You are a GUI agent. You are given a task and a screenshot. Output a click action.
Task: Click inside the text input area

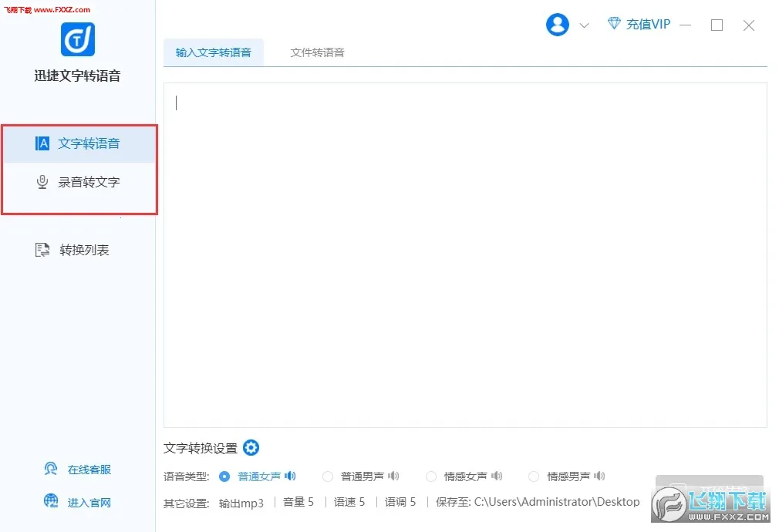pyautogui.click(x=464, y=254)
